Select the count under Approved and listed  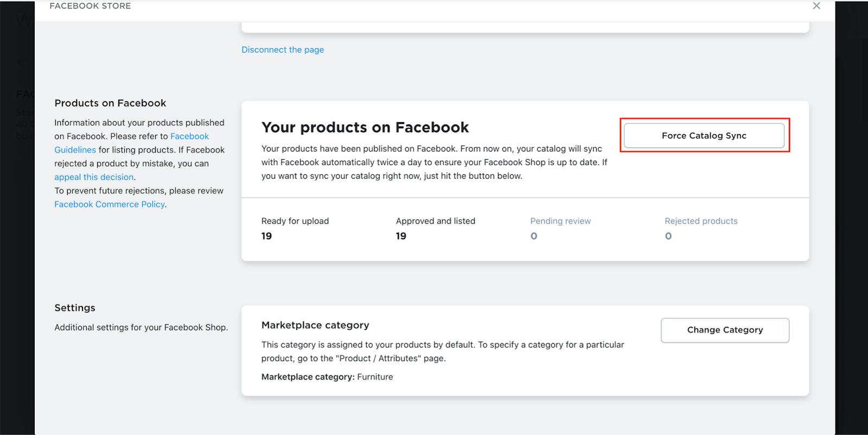pyautogui.click(x=401, y=236)
